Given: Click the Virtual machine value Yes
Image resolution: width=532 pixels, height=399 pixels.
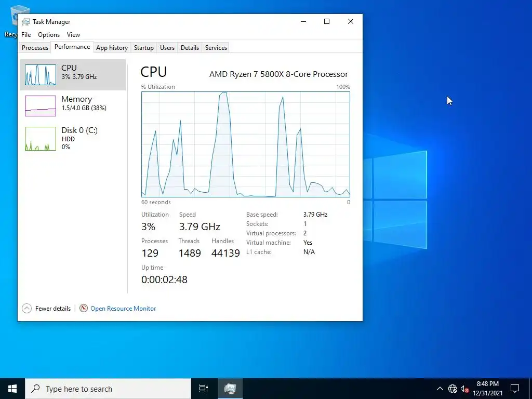Looking at the screenshot, I should coord(308,243).
